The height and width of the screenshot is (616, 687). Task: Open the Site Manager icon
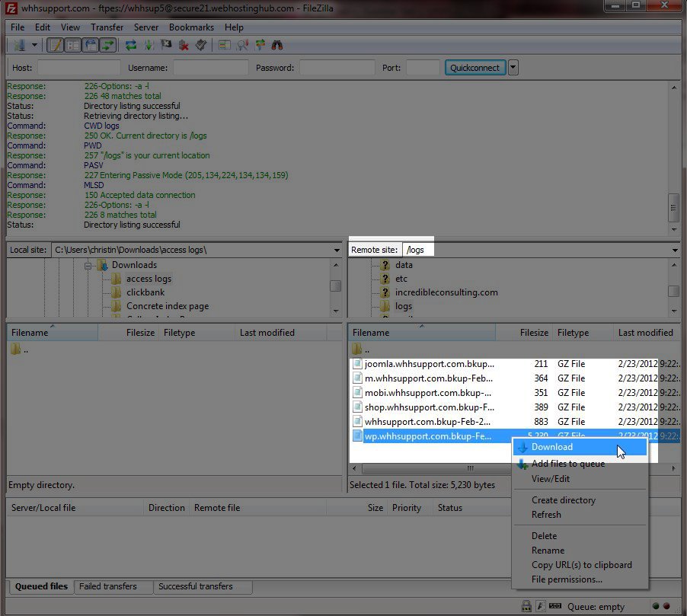(x=18, y=45)
